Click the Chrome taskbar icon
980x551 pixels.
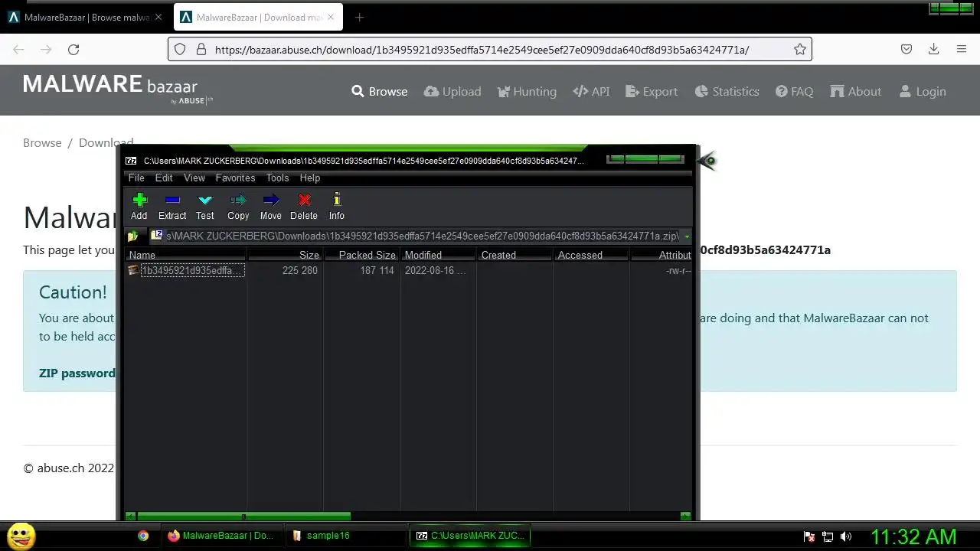pos(143,536)
